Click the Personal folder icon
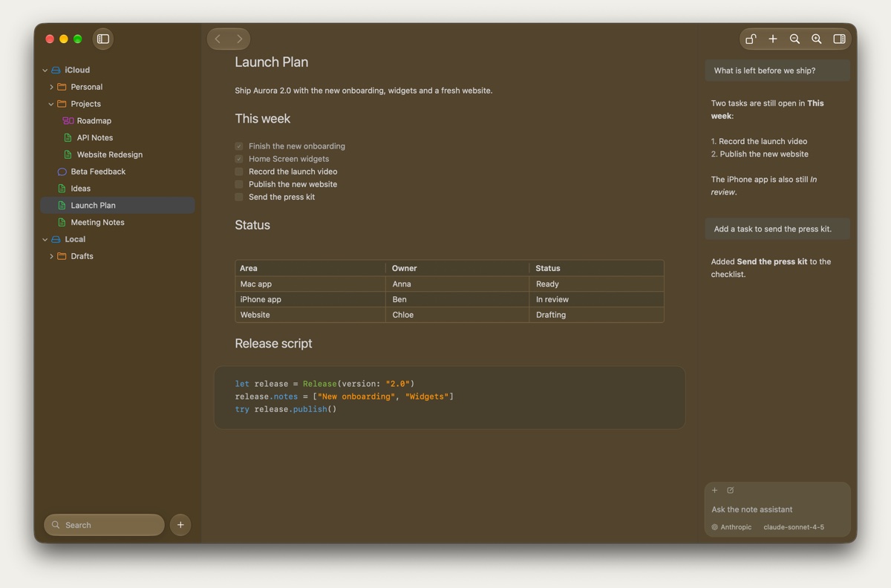Image resolution: width=891 pixels, height=588 pixels. pos(62,87)
